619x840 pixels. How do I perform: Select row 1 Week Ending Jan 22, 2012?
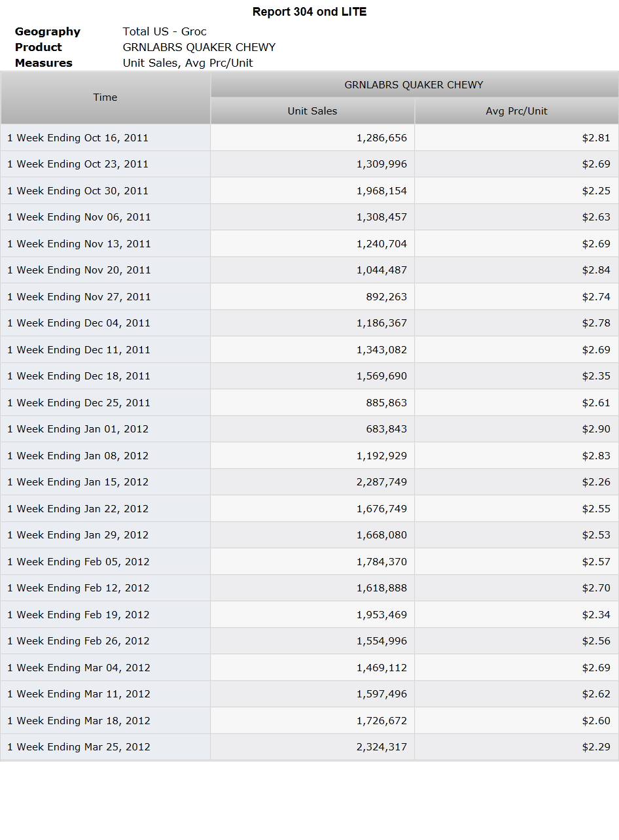[x=309, y=509]
